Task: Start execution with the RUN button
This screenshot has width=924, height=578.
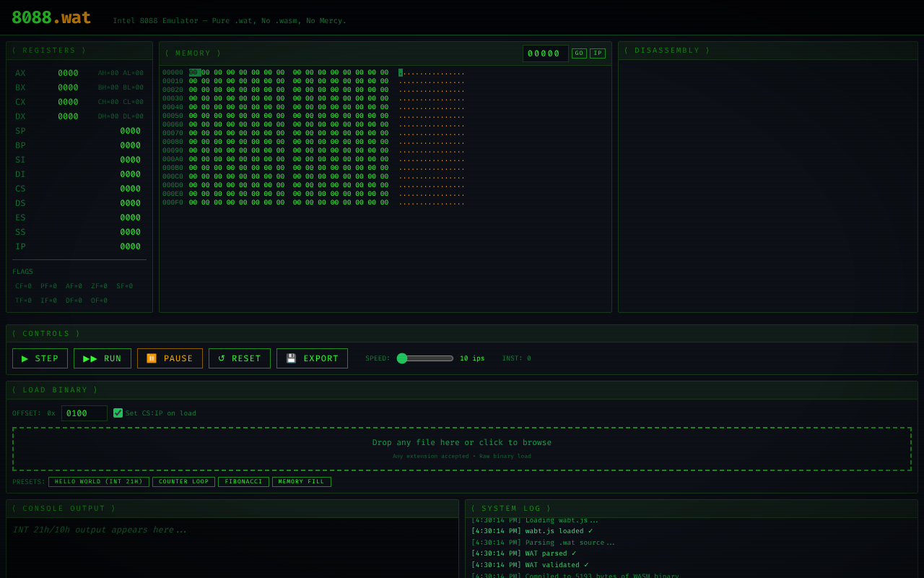Action: point(103,358)
